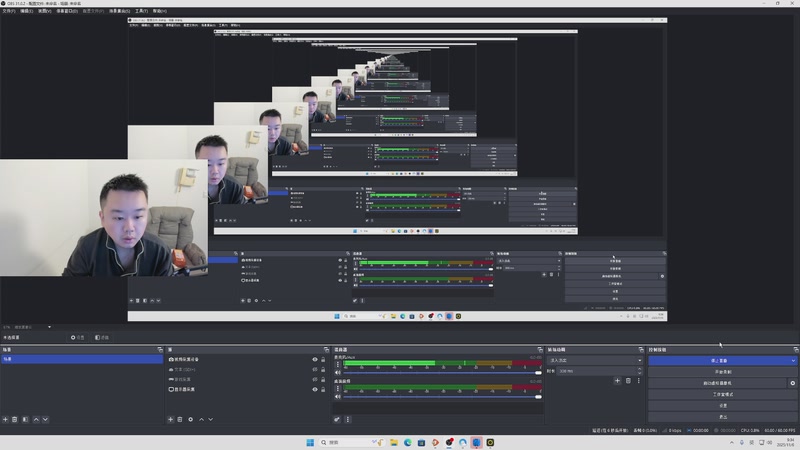Mute the 麦克风/Aux channel
The width and height of the screenshot is (800, 450).
337,372
